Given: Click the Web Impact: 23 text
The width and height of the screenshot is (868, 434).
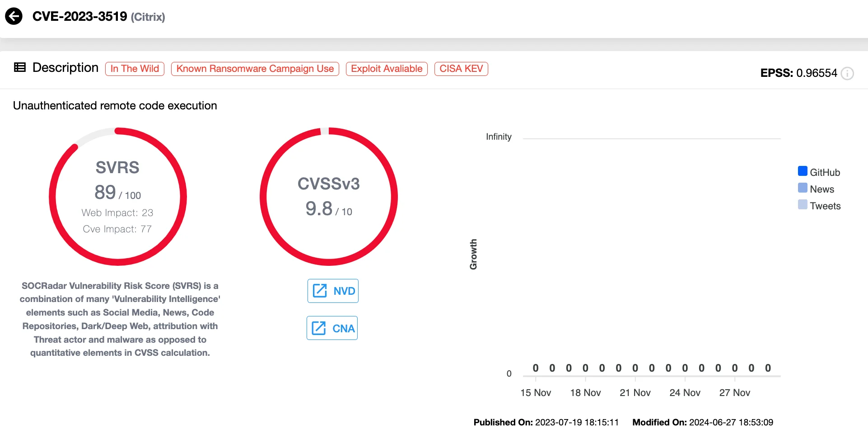Looking at the screenshot, I should click(x=117, y=212).
